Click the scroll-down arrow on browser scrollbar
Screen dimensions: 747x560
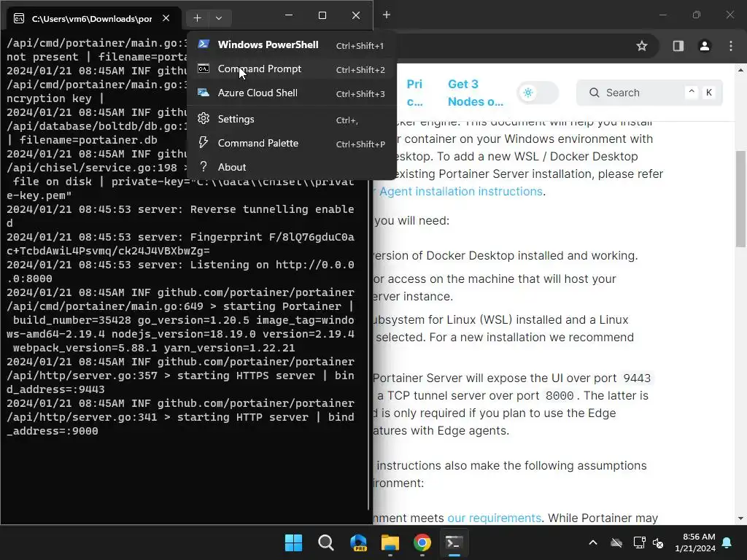pyautogui.click(x=741, y=518)
